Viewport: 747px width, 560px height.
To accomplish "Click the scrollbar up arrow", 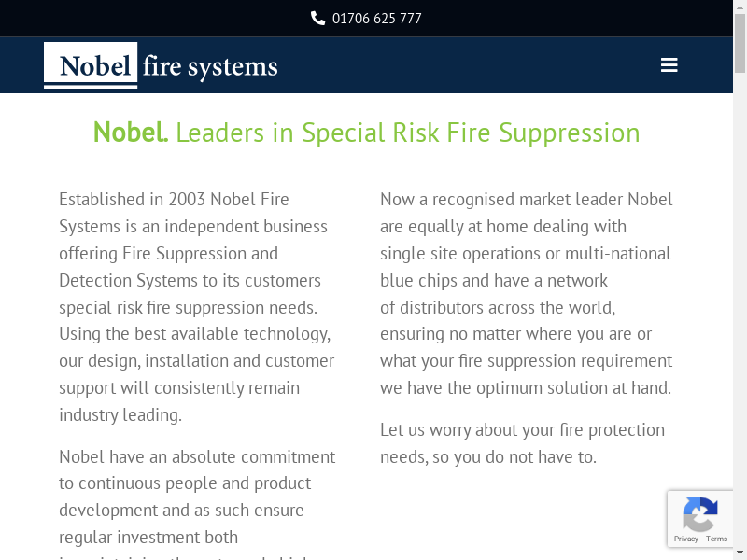I will tap(740, 7).
